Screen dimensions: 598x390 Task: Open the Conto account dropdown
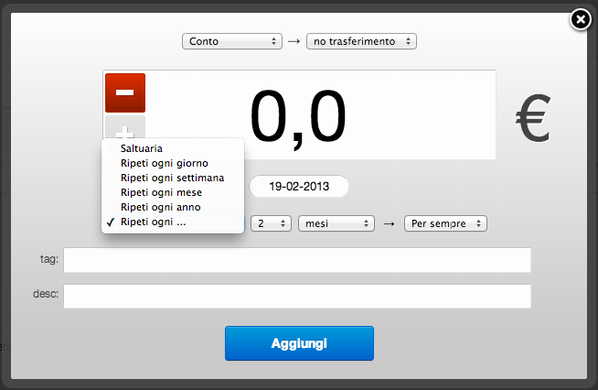232,41
